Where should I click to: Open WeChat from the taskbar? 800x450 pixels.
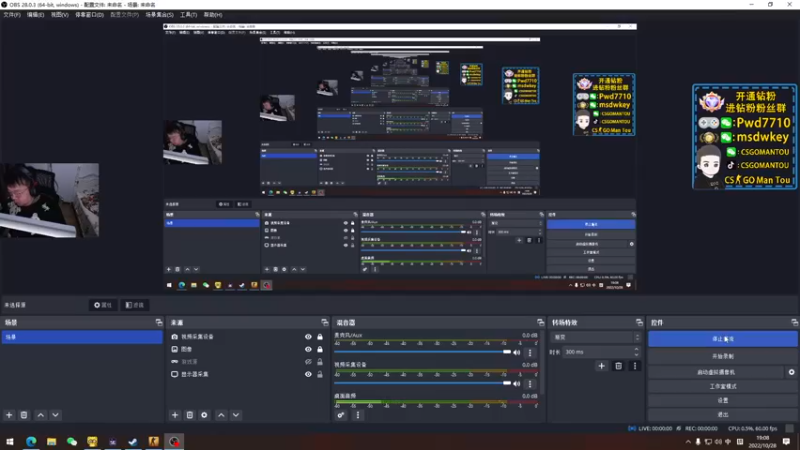(72, 441)
